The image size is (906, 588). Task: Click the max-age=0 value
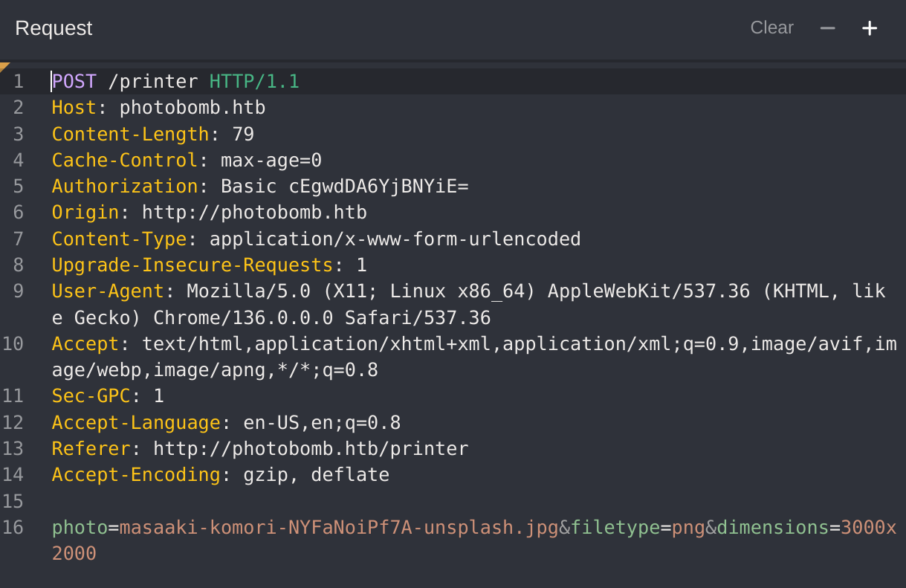[271, 160]
